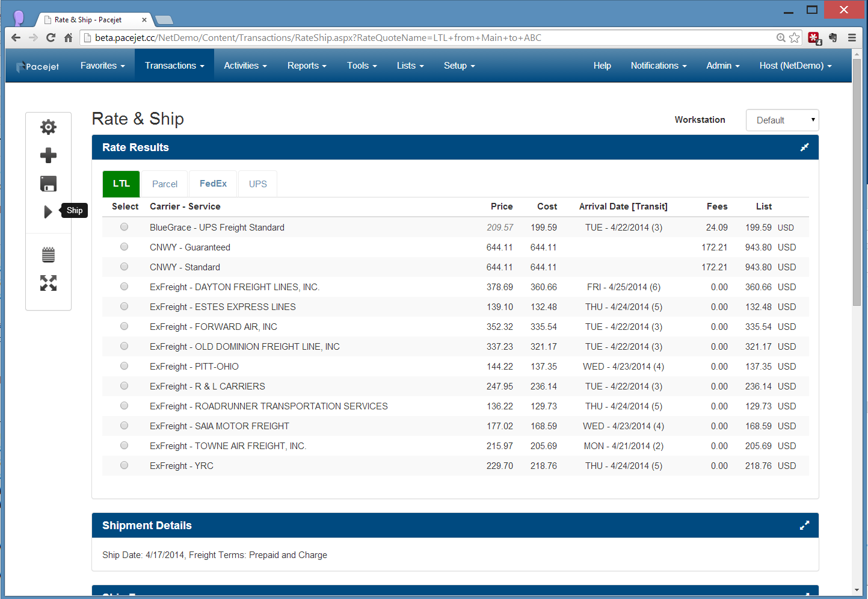Image resolution: width=868 pixels, height=599 pixels.
Task: Click the gear settings icon in sidebar
Action: (x=48, y=127)
